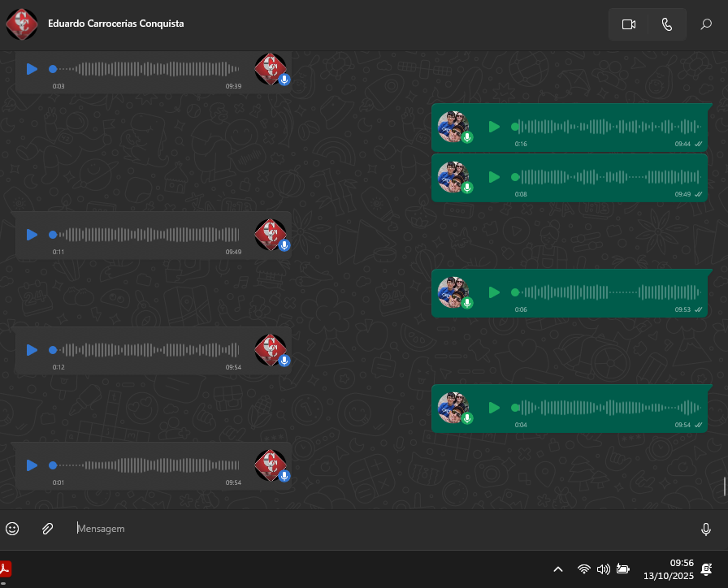The width and height of the screenshot is (728, 588).
Task: Open Eduardo Carrocerias Conquista contact profile picture
Action: (21, 24)
